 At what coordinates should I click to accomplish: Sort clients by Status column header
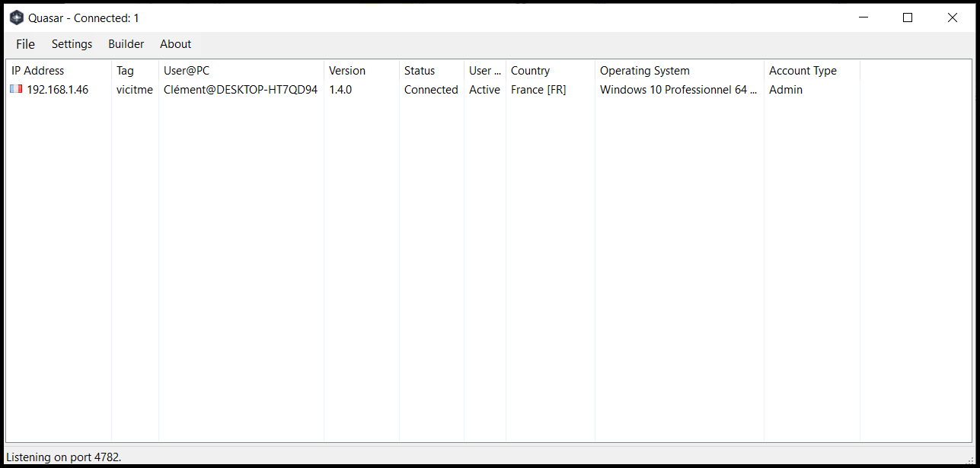tap(420, 71)
